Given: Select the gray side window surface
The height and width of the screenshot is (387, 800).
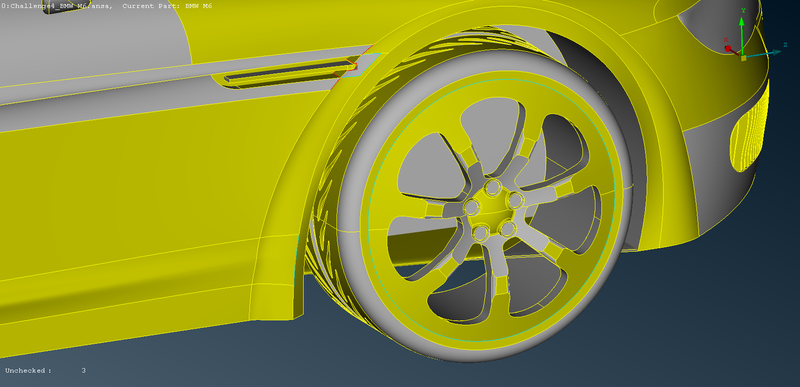Looking at the screenshot, I should click(92, 41).
